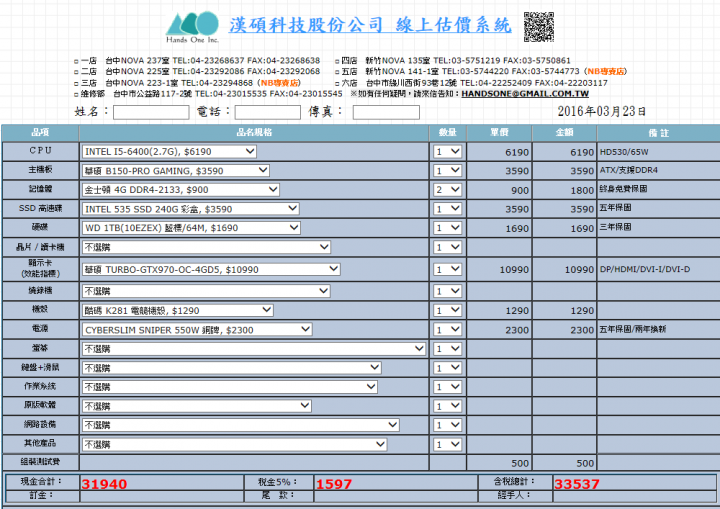The height and width of the screenshot is (509, 720).
Task: Change the 顯示卡 row quantity dropdown
Action: point(447,270)
